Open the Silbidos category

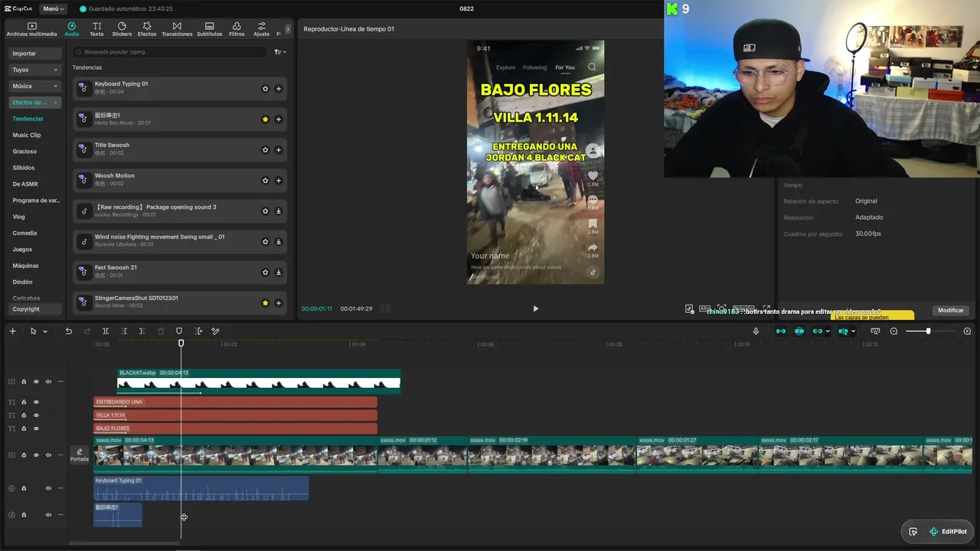pyautogui.click(x=24, y=168)
